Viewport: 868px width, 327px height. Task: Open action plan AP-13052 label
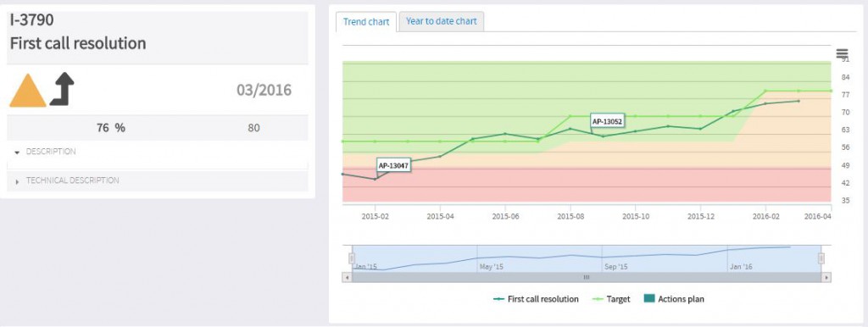coord(607,121)
